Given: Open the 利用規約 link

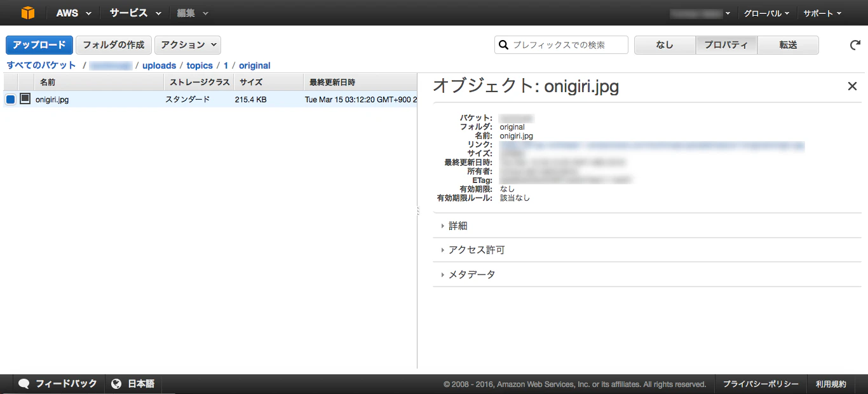Looking at the screenshot, I should (x=831, y=384).
